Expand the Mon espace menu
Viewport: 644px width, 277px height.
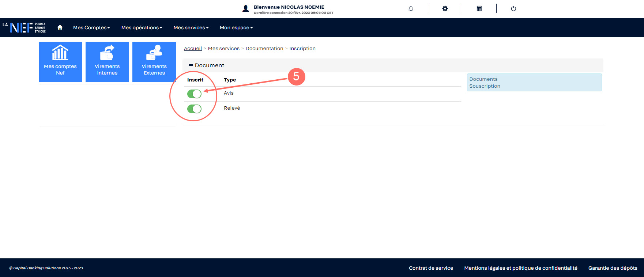(236, 28)
